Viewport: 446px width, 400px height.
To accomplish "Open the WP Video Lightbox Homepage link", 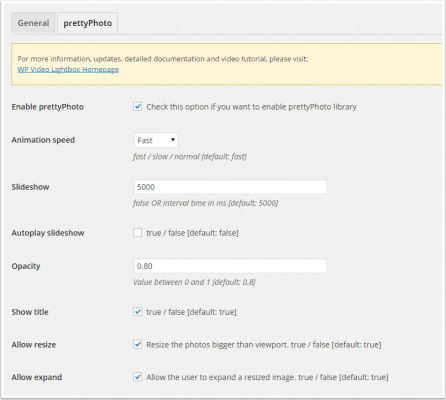I will point(68,69).
